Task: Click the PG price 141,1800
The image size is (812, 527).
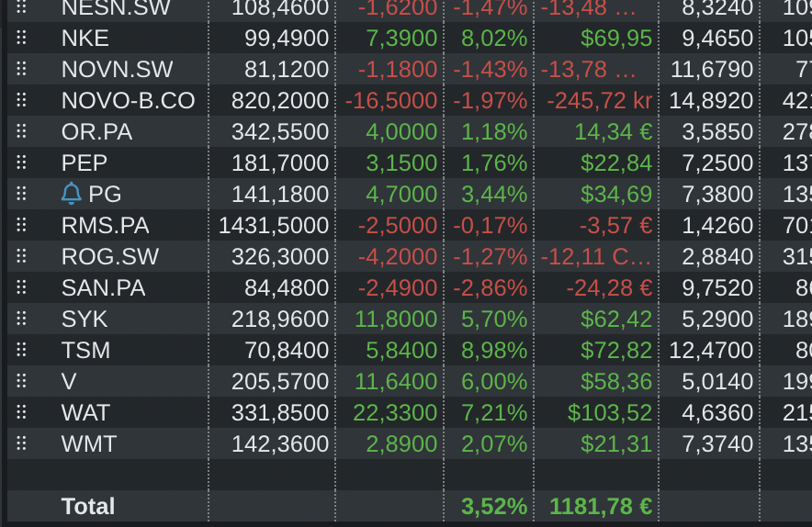Action: [280, 194]
